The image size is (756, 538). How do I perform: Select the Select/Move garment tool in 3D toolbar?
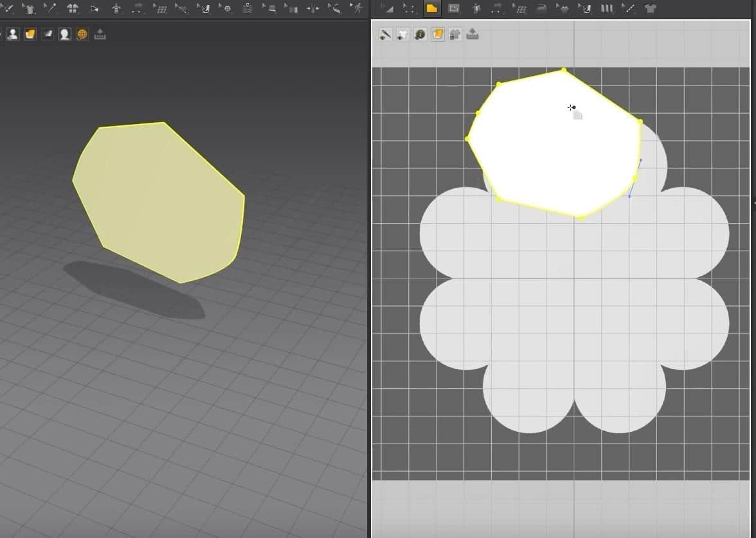coord(29,8)
